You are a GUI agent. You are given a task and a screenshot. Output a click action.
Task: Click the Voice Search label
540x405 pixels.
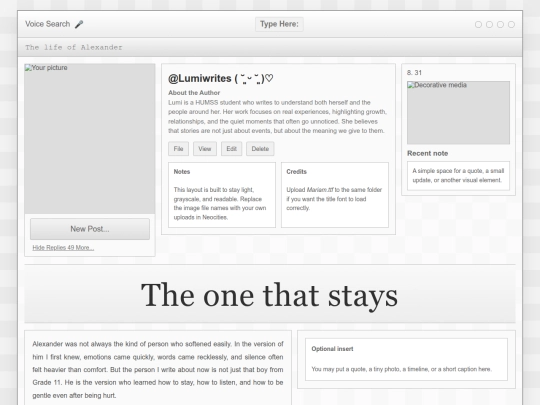click(48, 24)
